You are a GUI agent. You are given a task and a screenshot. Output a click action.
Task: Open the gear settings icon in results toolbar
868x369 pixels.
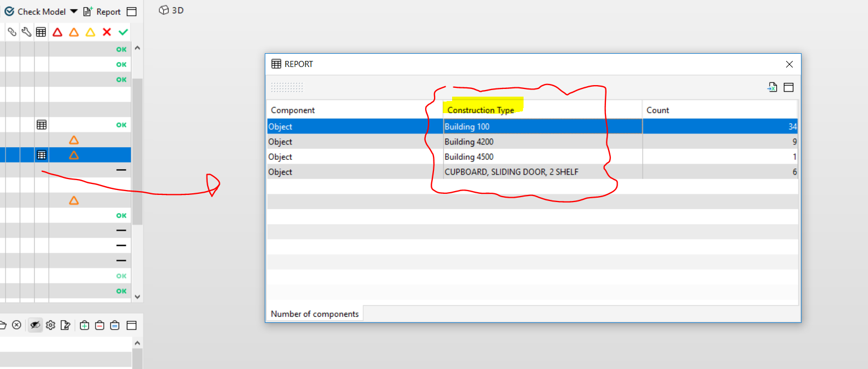[x=51, y=325]
